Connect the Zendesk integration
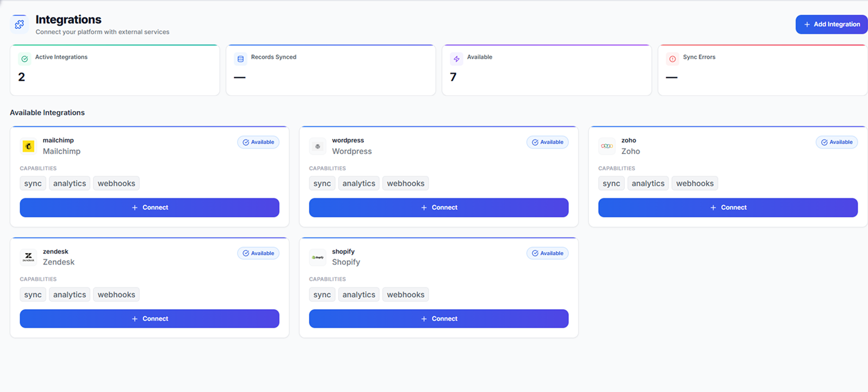This screenshot has width=868, height=392. [150, 318]
